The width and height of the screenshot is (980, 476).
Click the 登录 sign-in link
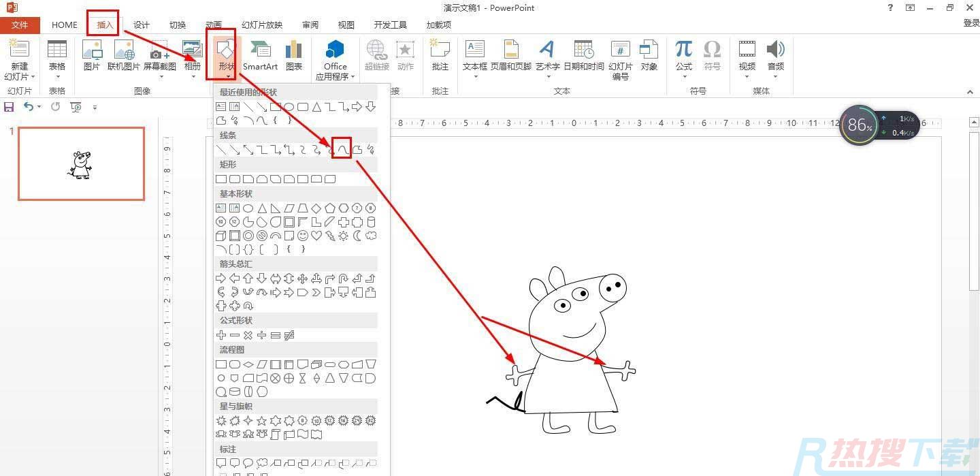971,23
